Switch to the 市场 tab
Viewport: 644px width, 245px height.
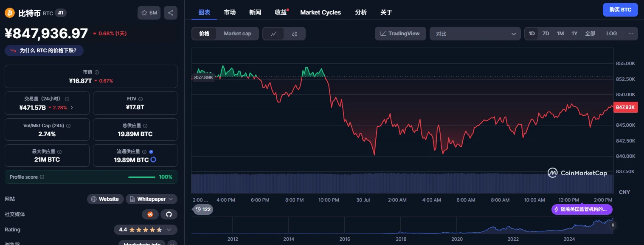pos(230,12)
